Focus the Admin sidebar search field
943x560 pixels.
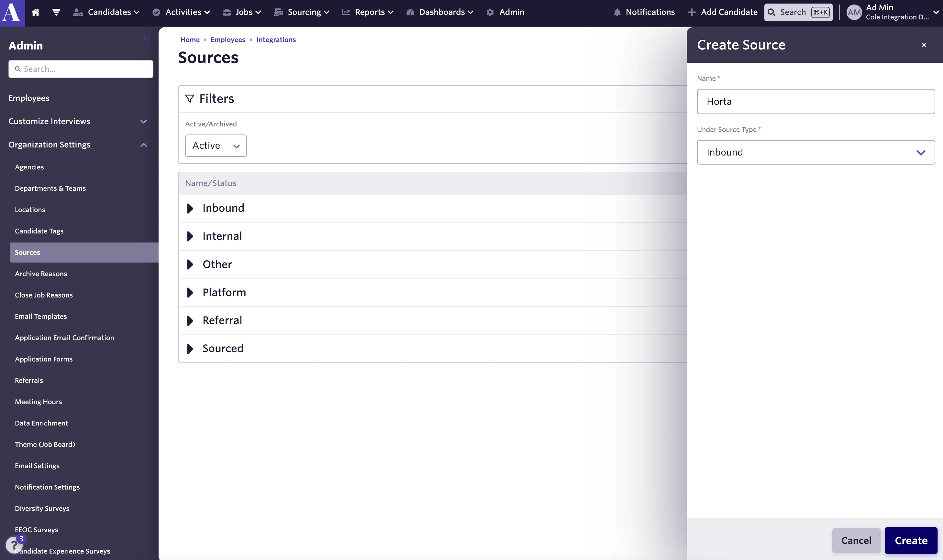pyautogui.click(x=81, y=69)
